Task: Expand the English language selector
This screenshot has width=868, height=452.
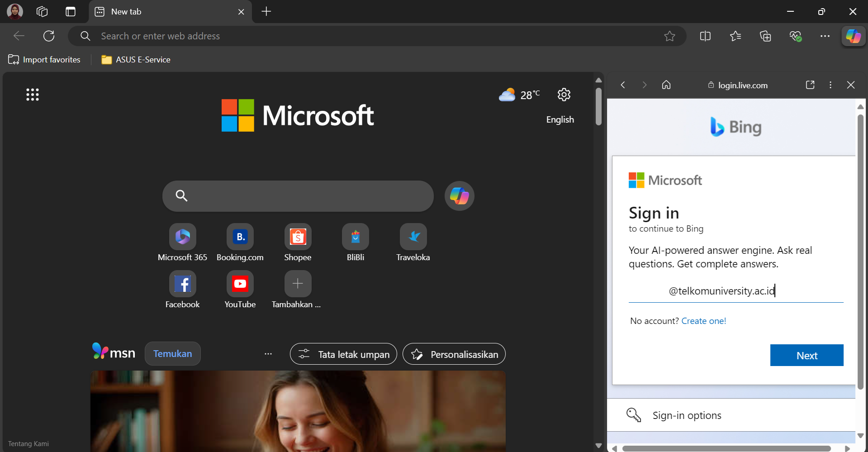Action: click(x=560, y=119)
